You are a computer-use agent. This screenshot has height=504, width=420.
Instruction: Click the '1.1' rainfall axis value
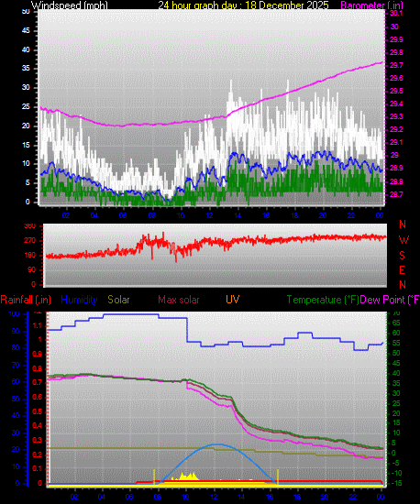38,326
